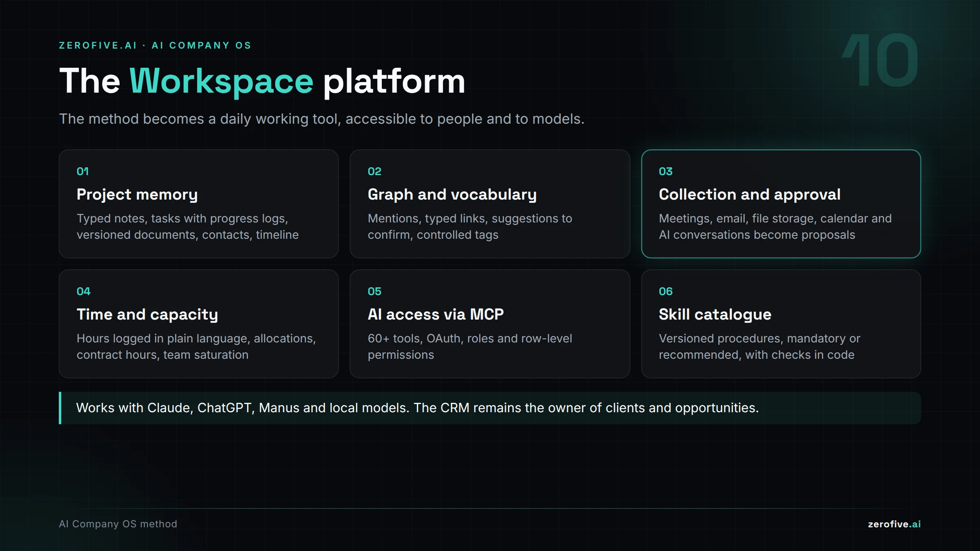
Task: Select the 'Time and capacity' card title
Action: click(x=147, y=315)
